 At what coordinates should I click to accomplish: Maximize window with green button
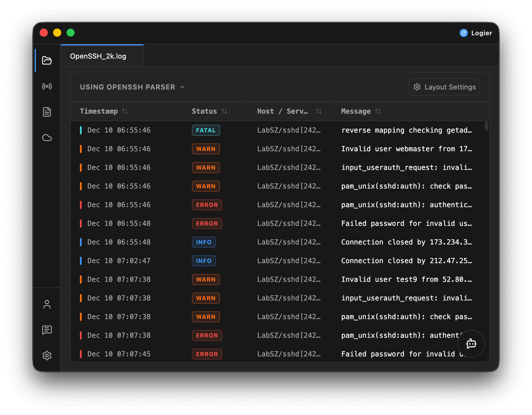click(71, 33)
